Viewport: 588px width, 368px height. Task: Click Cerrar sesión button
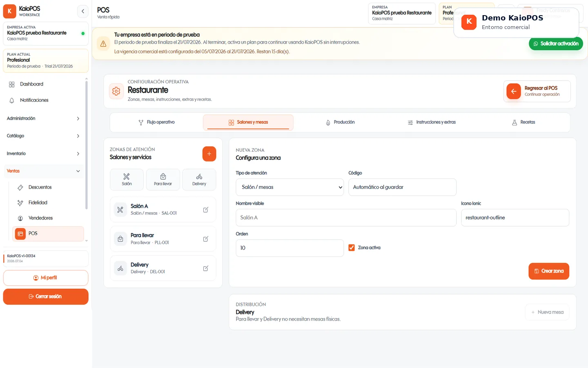click(46, 296)
